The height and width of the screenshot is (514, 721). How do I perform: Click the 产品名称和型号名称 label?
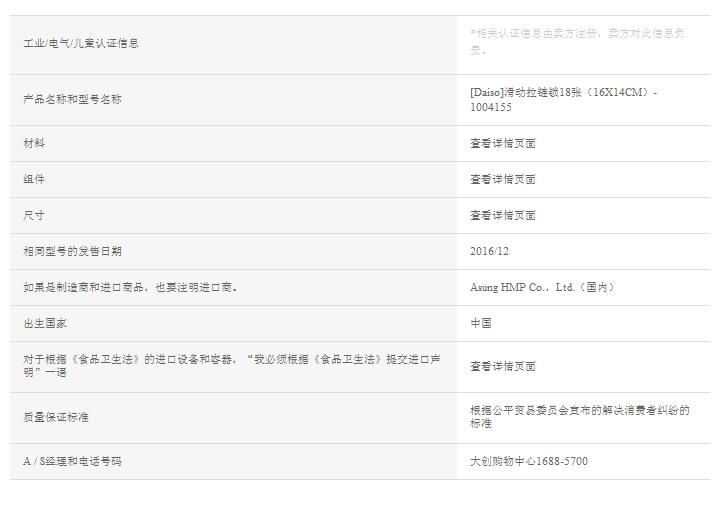click(x=72, y=99)
